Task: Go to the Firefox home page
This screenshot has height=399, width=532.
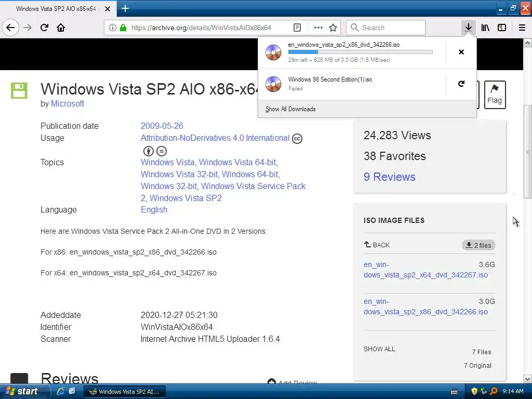Action: coord(61,28)
